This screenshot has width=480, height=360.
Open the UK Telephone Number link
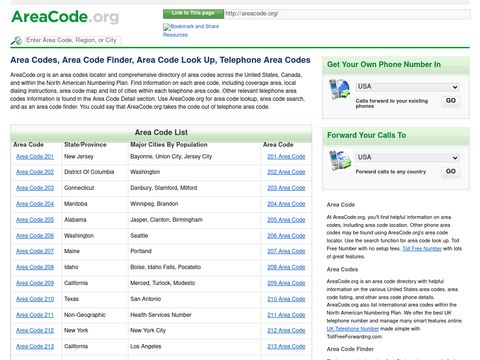tap(353, 329)
